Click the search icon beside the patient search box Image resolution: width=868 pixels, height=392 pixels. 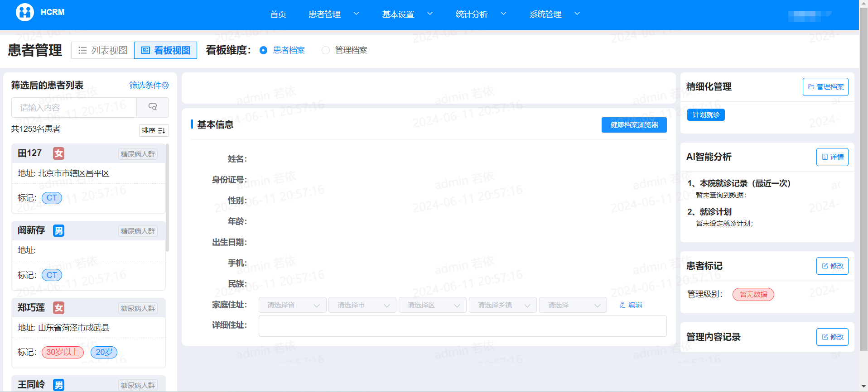(153, 107)
